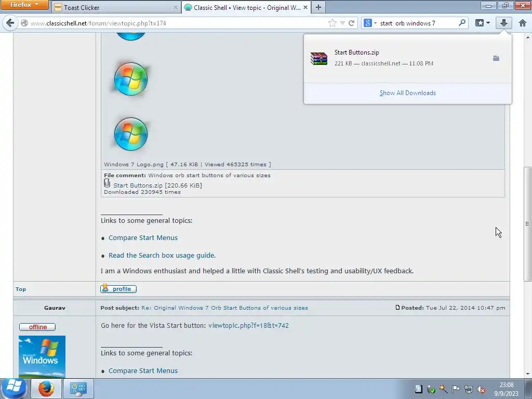The height and width of the screenshot is (399, 532).
Task: Expand the bookmarks button dropdown arrow
Action: 488,23
